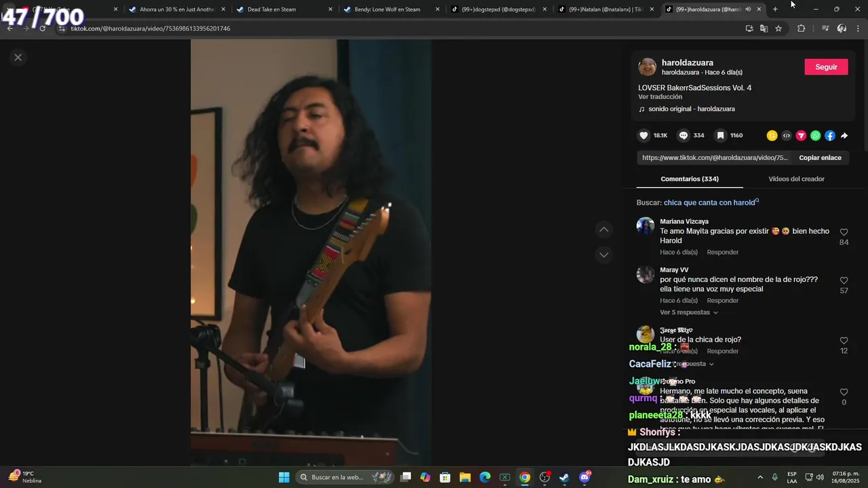Close the video viewer with the X
This screenshot has width=868, height=488.
[18, 58]
